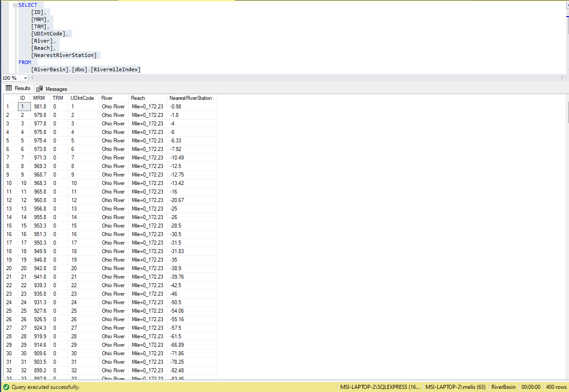
Task: Click the MSI-LAPTOP-2\SQLEXPRESS server status item
Action: (380, 387)
